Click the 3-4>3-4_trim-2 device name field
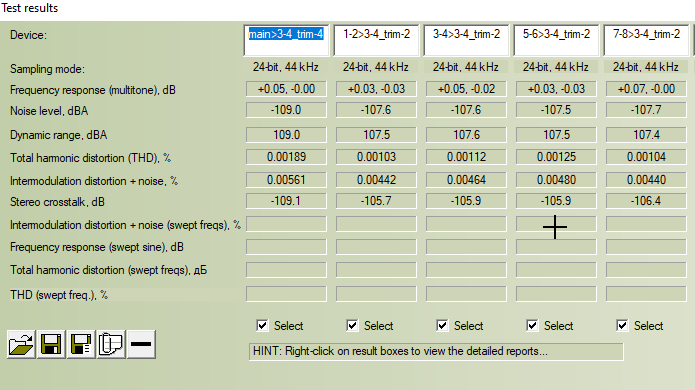The image size is (695, 390). pyautogui.click(x=466, y=40)
